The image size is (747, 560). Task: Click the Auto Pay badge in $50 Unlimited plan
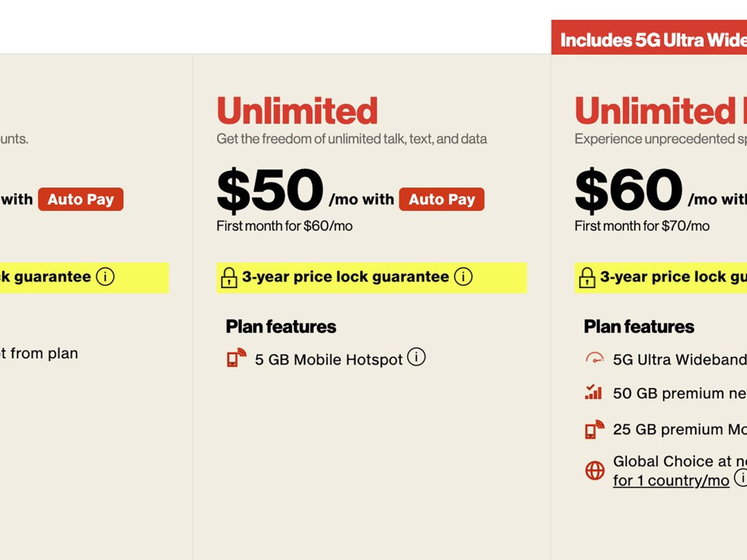tap(441, 199)
